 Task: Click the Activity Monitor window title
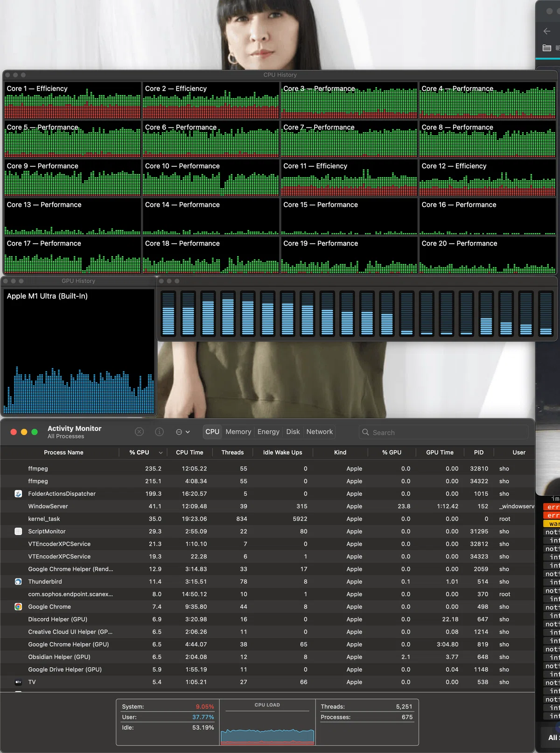[x=74, y=429]
